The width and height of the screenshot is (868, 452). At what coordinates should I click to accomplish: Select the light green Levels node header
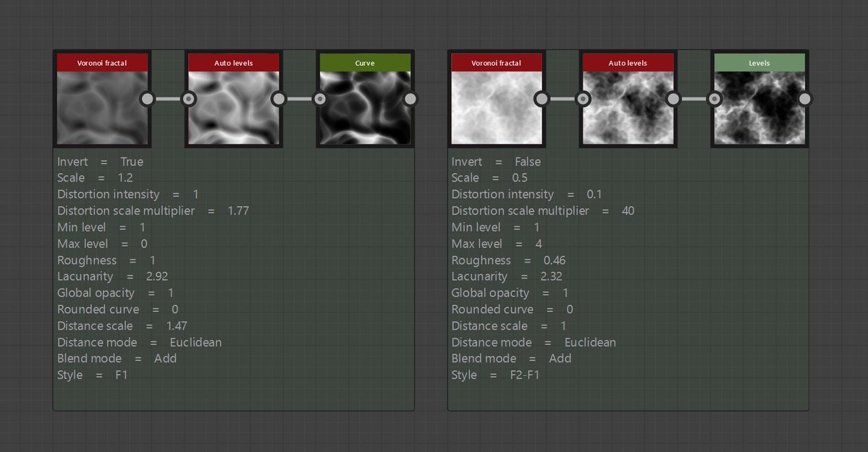[759, 62]
